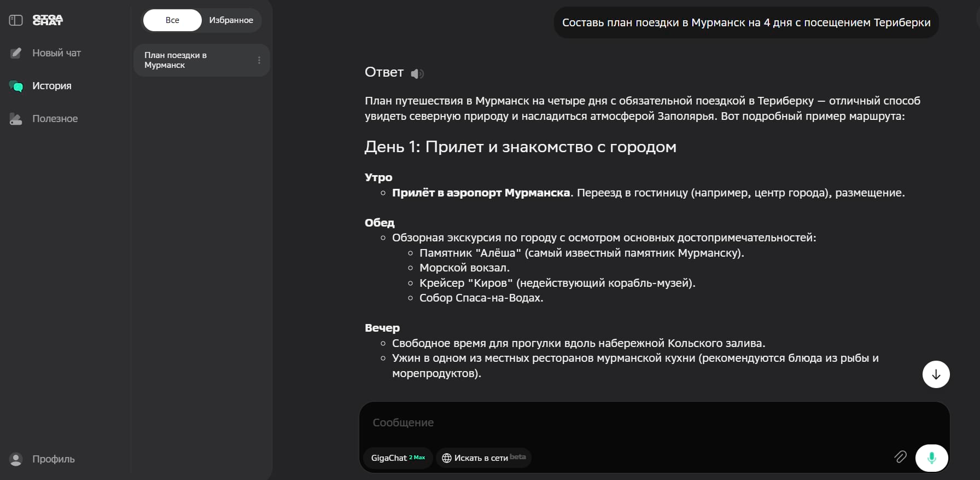Switch to the Все tab
This screenshot has width=980, height=480.
click(x=172, y=20)
